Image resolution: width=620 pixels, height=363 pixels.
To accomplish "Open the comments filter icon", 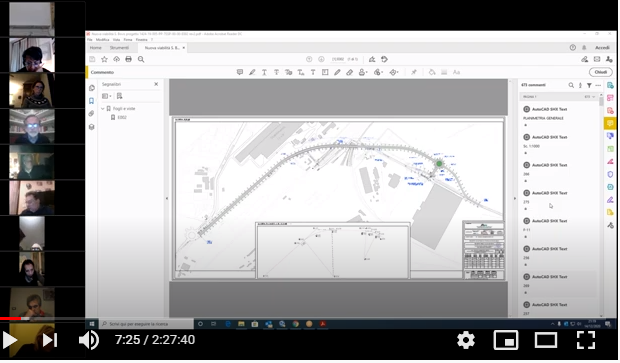I will (x=589, y=85).
